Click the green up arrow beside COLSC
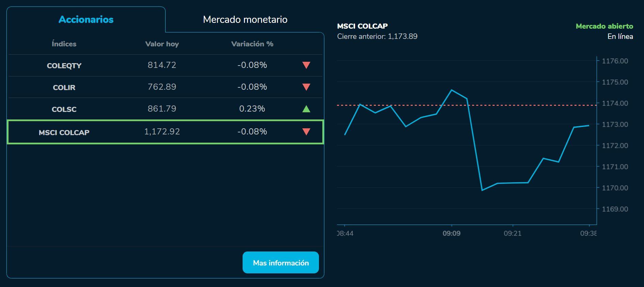Screen dimensions: 644x287 306,109
